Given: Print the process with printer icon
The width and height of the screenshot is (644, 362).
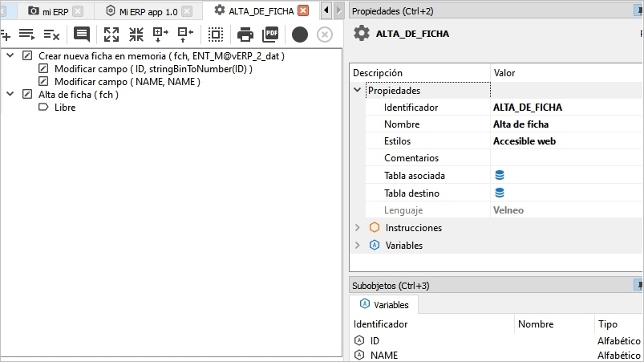Looking at the screenshot, I should tap(245, 35).
